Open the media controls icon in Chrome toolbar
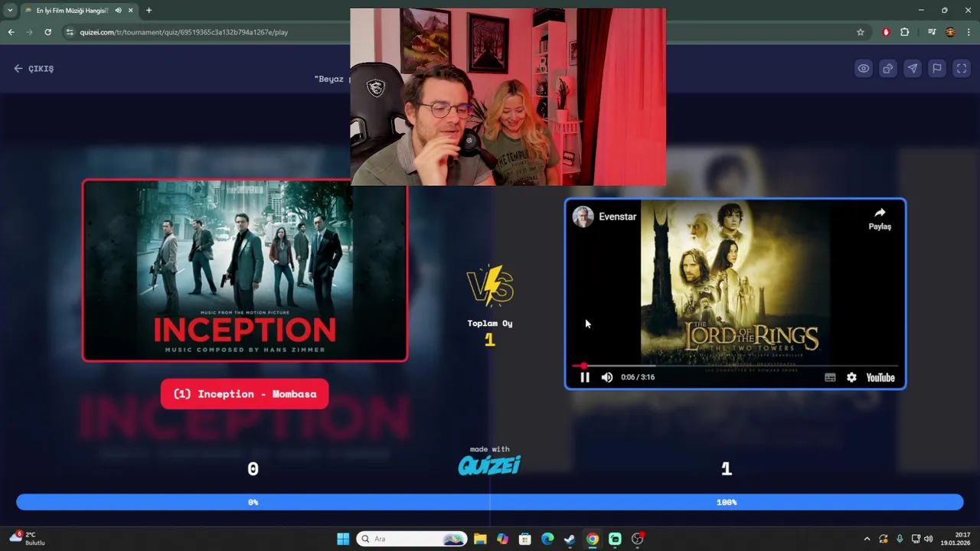Screen dimensions: 980x551 [931, 32]
